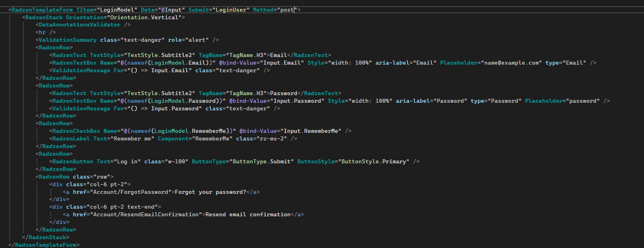Click the aria-label="Password" attribute
This screenshot has width=644, height=248.
pyautogui.click(x=431, y=101)
